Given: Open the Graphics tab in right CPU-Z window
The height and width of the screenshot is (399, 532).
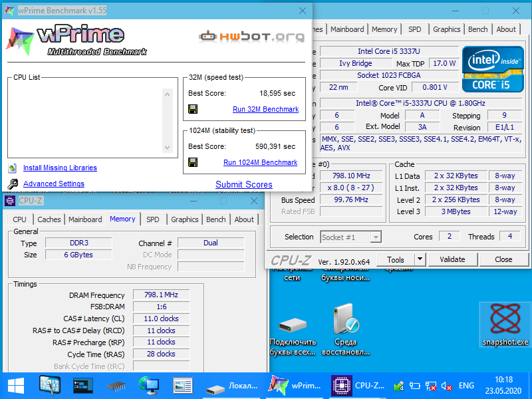Looking at the screenshot, I should [446, 29].
